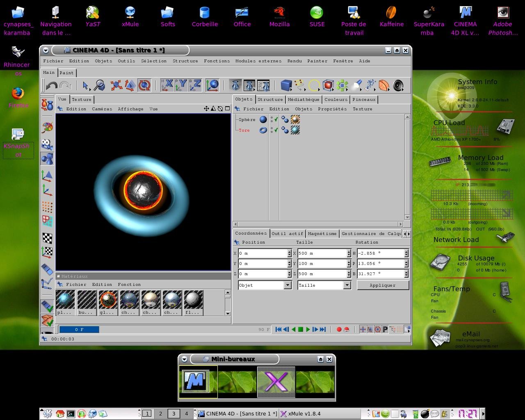The image size is (525, 420).
Task: Select the point mode dotted icon
Action: click(x=48, y=207)
